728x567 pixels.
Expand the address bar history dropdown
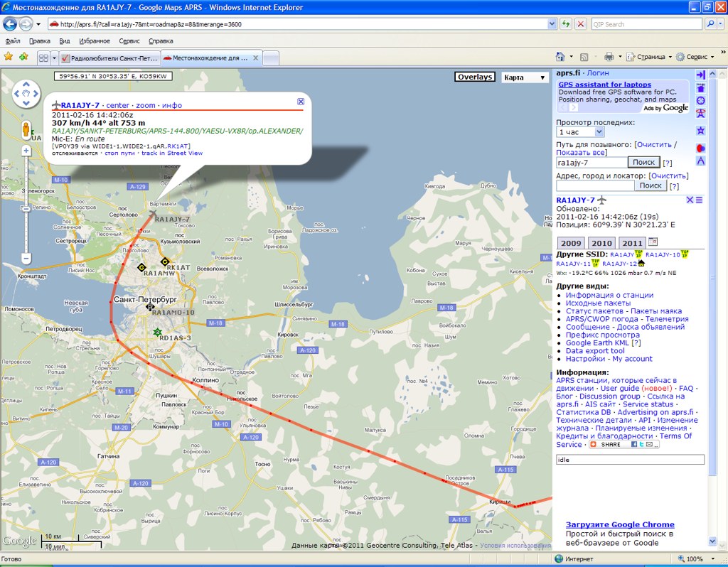tap(552, 23)
